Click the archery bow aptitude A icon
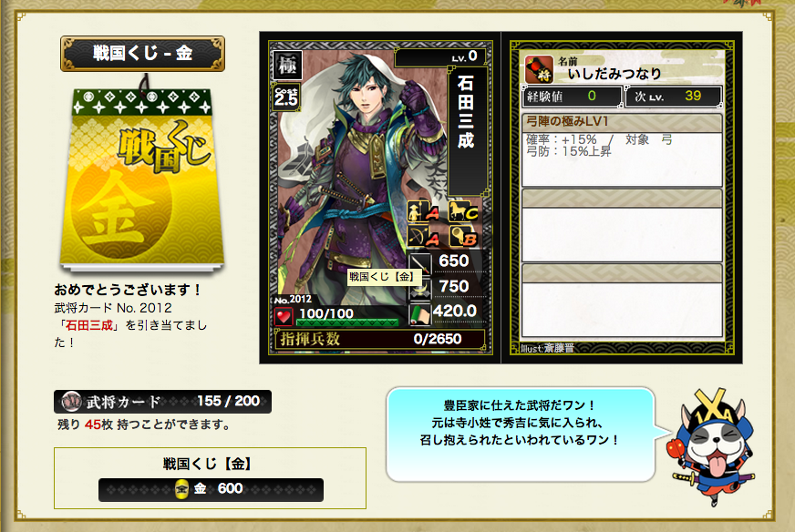 click(x=424, y=237)
